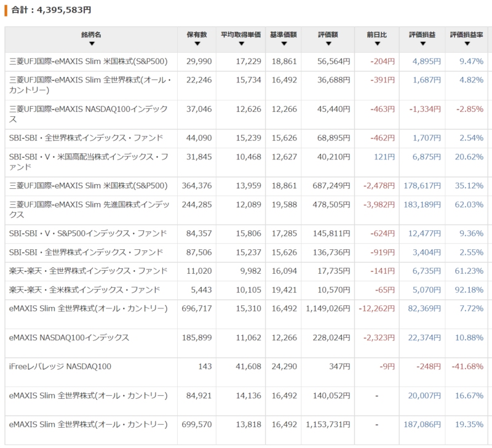Click 評価額 value 68,895円
The height and width of the screenshot is (448, 492).
333,138
